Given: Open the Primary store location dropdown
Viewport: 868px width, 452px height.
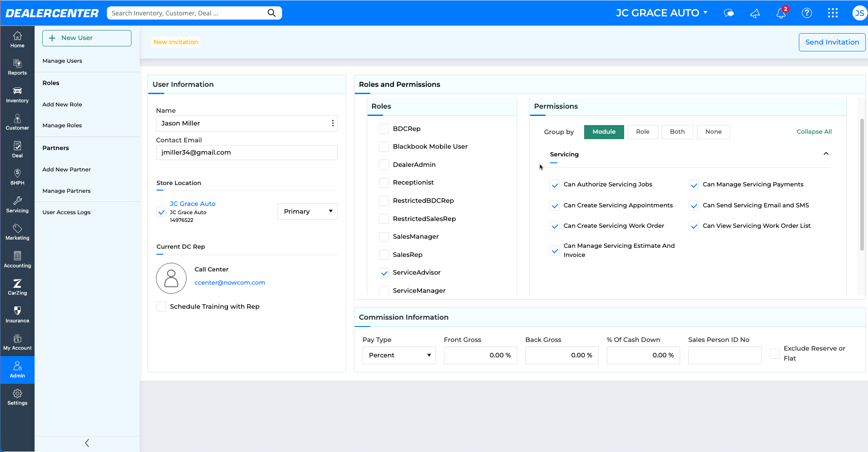Looking at the screenshot, I should tap(308, 211).
